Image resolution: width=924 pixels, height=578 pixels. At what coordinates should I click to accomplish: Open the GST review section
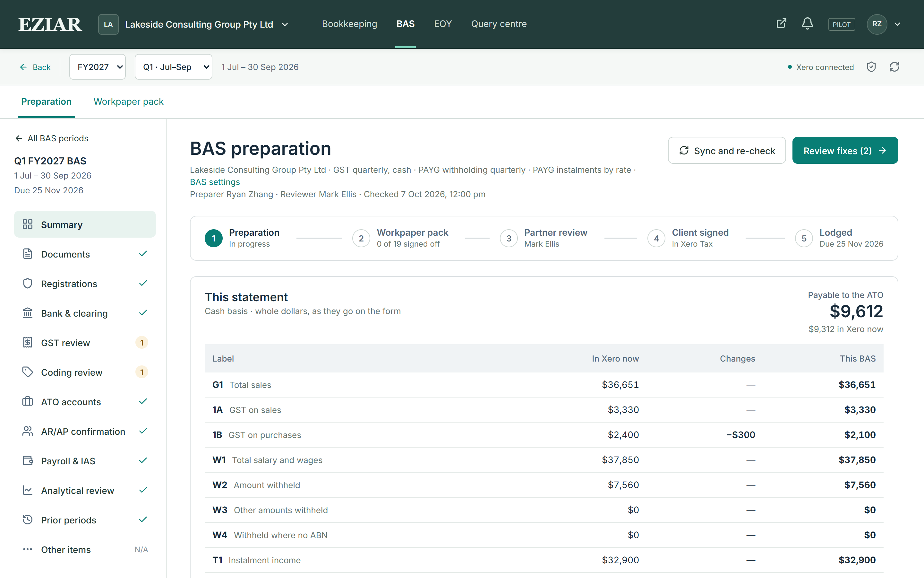tap(85, 343)
